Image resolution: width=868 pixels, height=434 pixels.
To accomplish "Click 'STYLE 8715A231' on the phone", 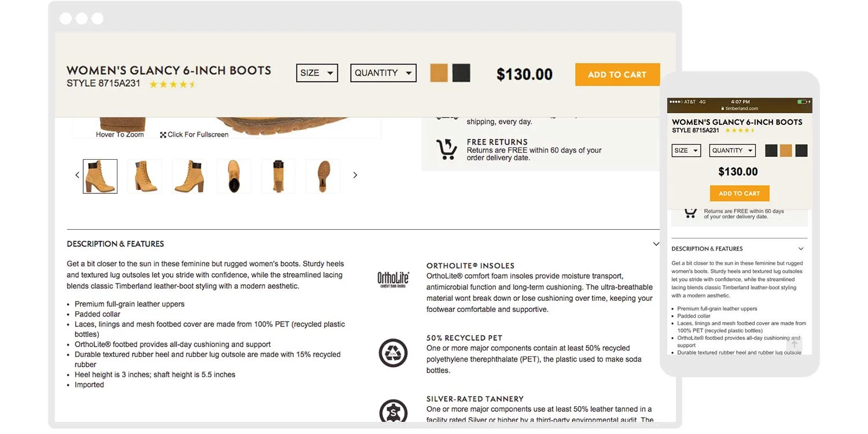I will (696, 131).
